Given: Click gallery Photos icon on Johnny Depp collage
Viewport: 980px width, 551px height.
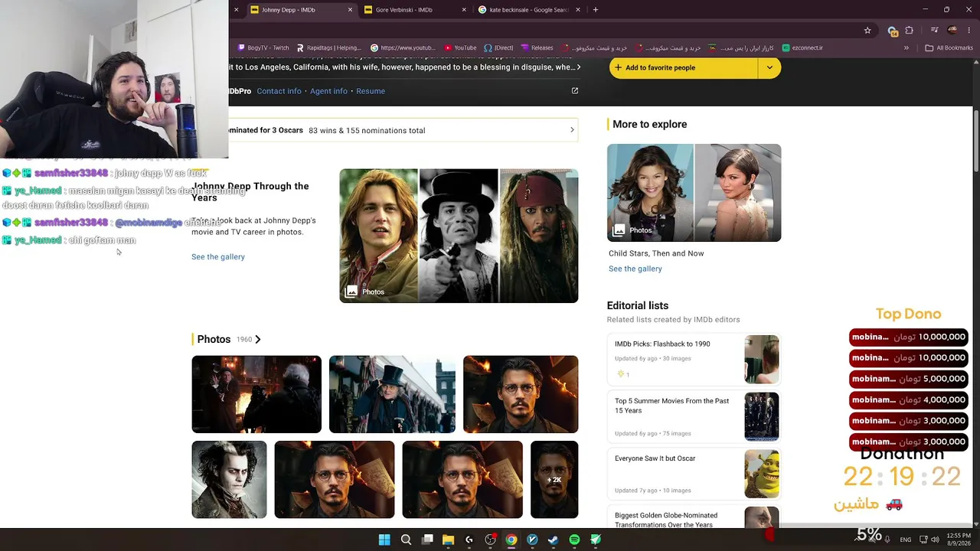Looking at the screenshot, I should click(x=351, y=292).
